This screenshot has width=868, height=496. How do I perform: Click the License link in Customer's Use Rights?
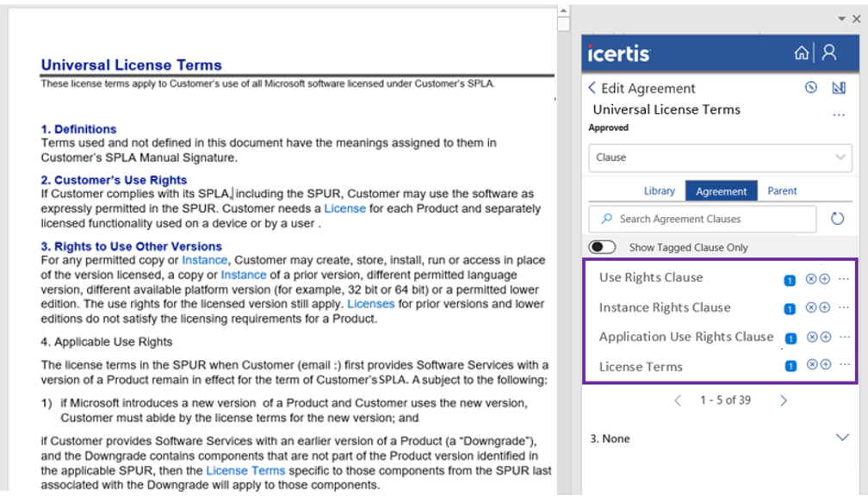click(x=344, y=208)
